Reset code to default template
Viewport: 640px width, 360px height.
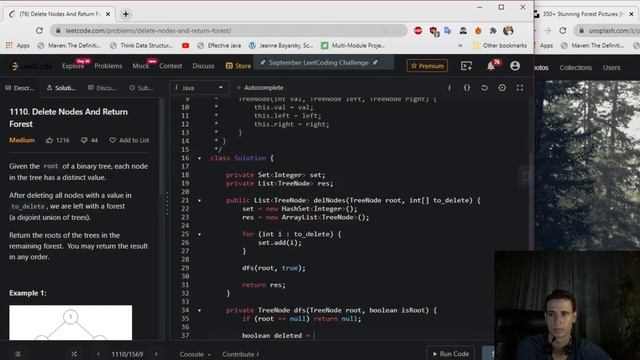click(484, 88)
